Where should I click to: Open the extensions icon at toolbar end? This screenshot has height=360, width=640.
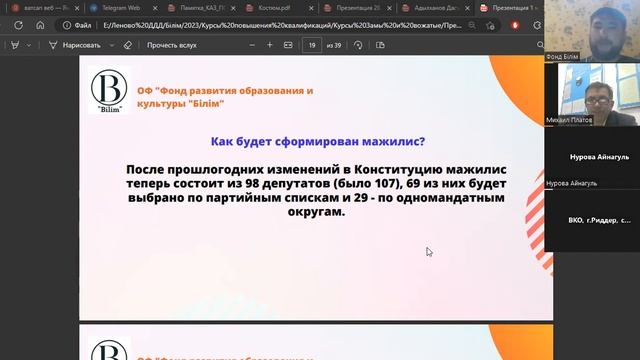click(x=537, y=25)
